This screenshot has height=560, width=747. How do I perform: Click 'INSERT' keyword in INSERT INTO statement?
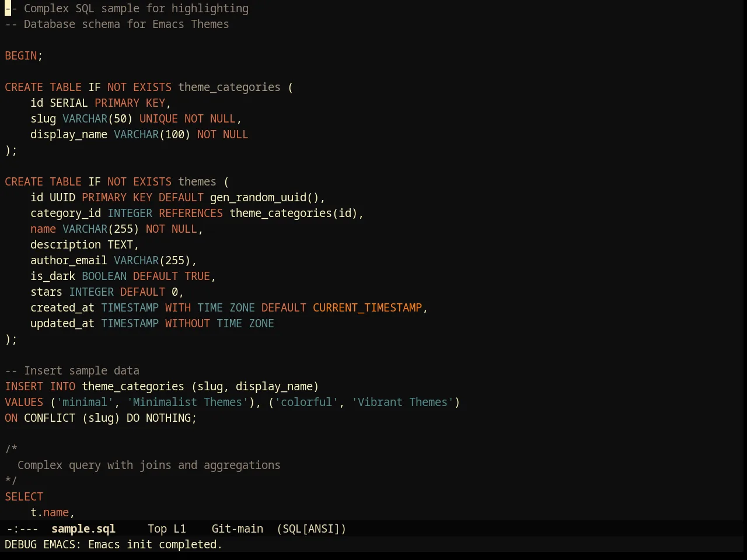[24, 386]
